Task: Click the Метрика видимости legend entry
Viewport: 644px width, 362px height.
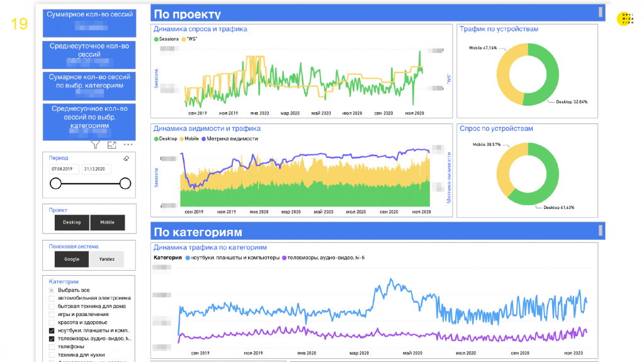Action: 230,139
